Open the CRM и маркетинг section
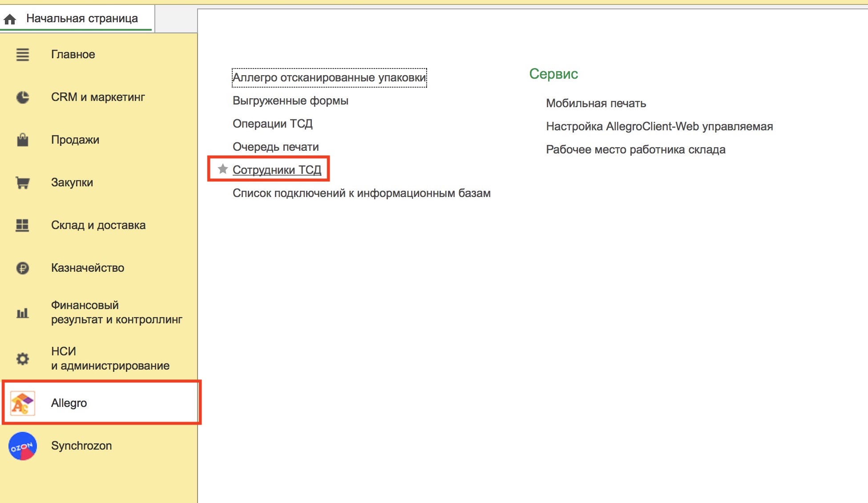 (98, 97)
